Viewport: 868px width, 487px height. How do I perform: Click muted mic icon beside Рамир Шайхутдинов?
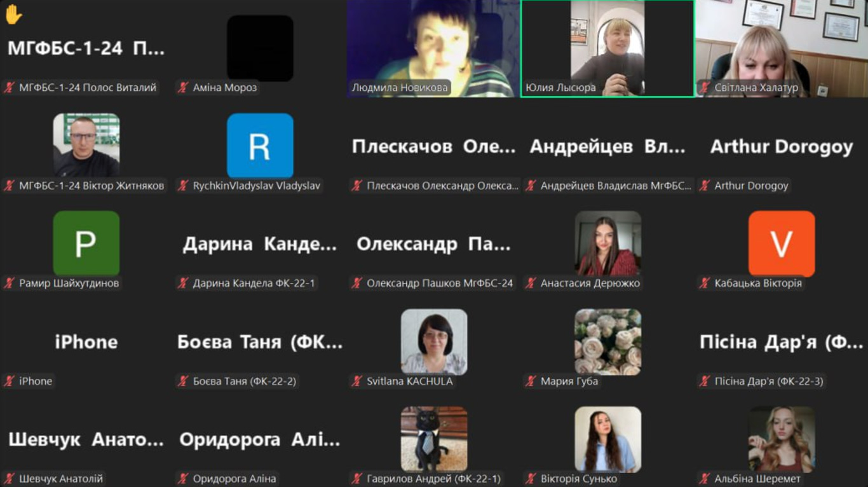[9, 283]
